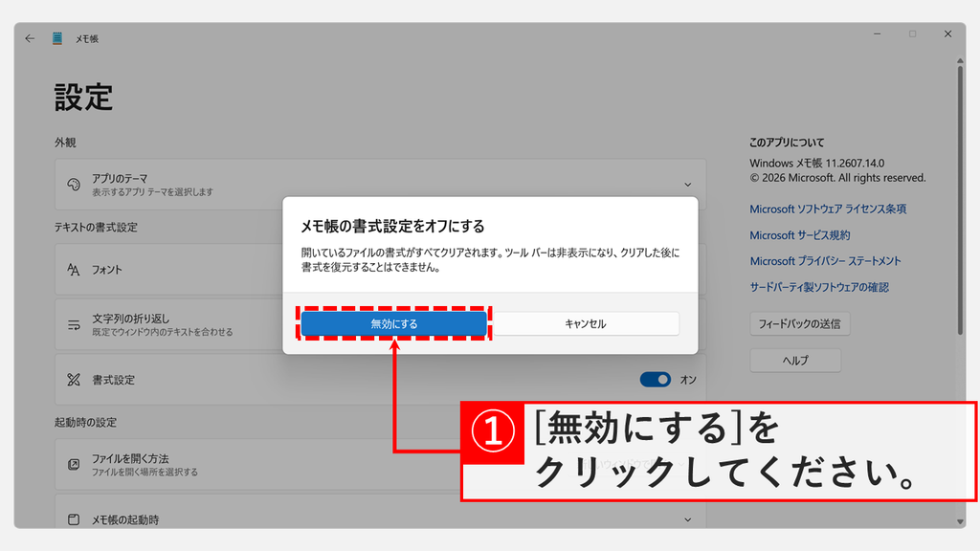Click the アプリのテーマ row label
This screenshot has width=980, height=551.
click(120, 179)
